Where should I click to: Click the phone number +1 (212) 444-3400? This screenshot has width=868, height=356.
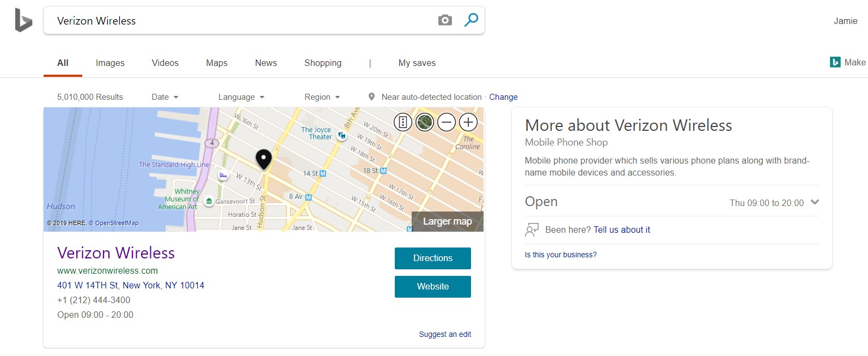pos(94,300)
